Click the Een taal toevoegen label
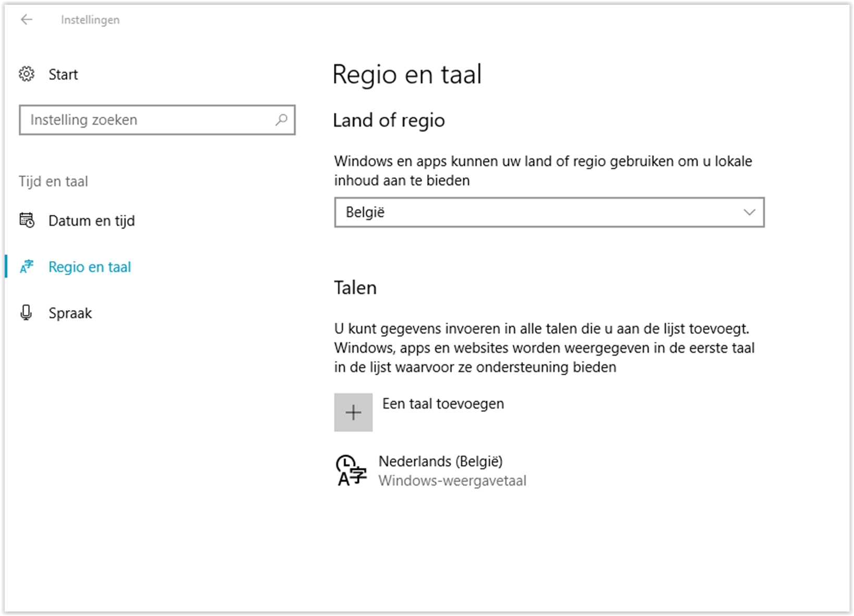This screenshot has width=854, height=616. click(x=443, y=404)
